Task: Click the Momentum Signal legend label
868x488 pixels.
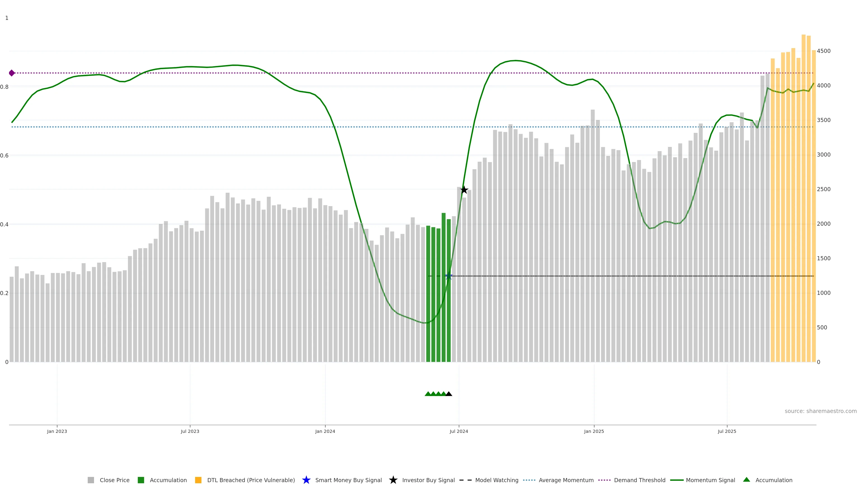Action: 710,480
